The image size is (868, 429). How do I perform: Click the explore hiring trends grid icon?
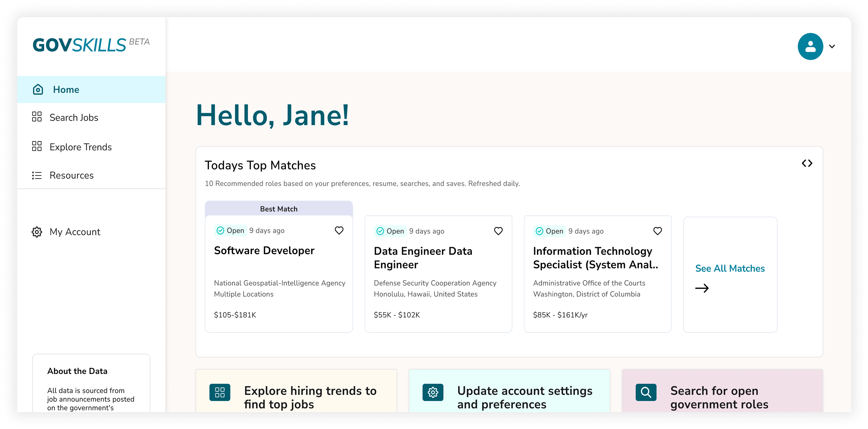(220, 392)
